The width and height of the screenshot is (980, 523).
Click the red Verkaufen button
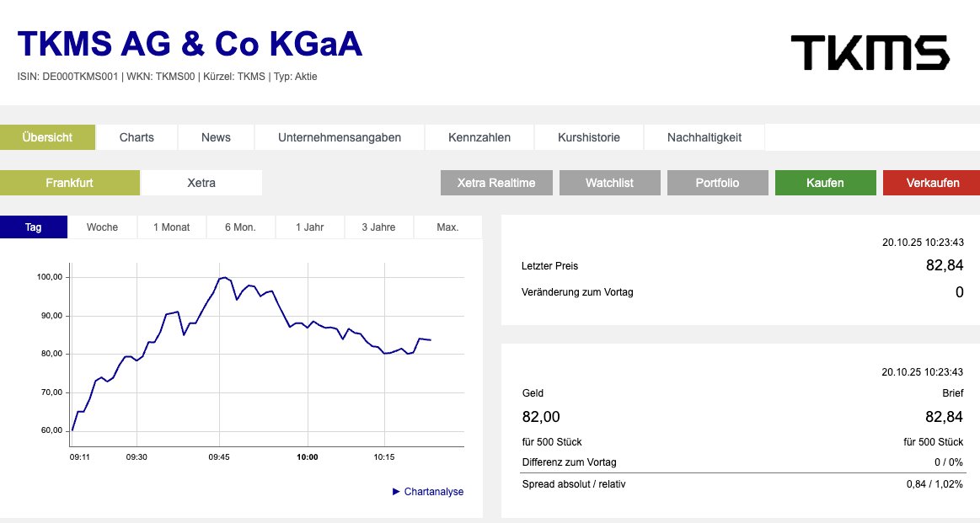pyautogui.click(x=931, y=183)
